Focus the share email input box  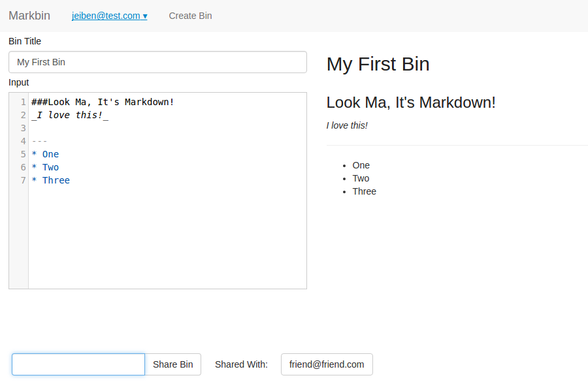click(78, 364)
